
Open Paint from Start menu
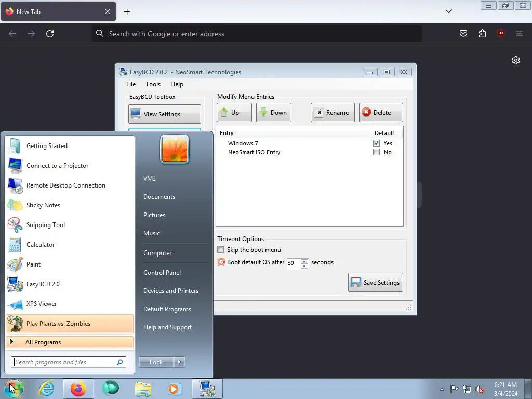[70, 264]
